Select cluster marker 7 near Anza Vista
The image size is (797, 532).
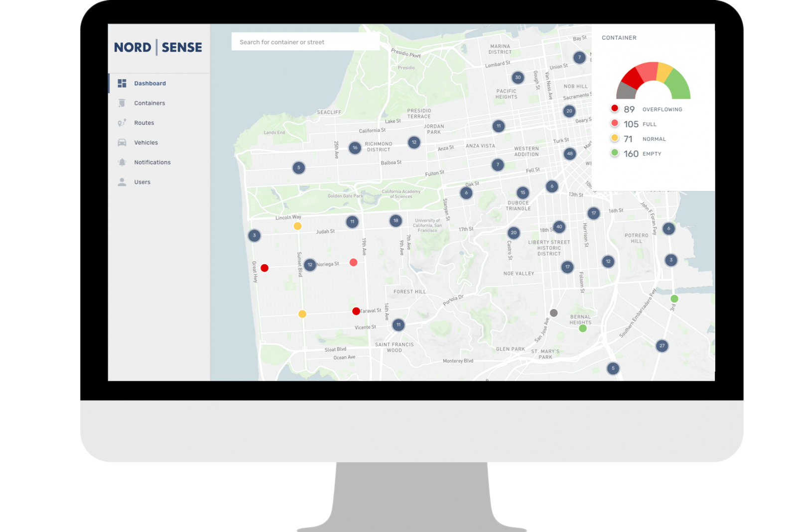498,165
